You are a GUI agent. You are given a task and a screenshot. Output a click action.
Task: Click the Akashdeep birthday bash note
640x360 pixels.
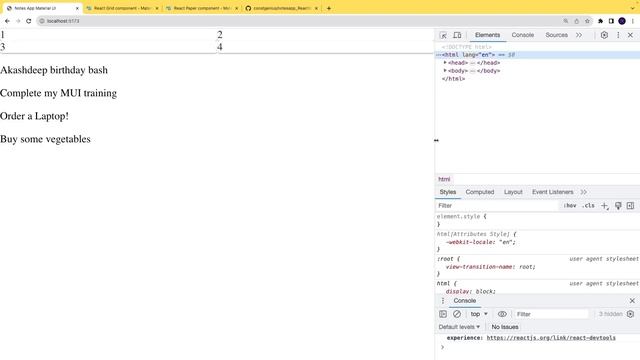(x=54, y=70)
